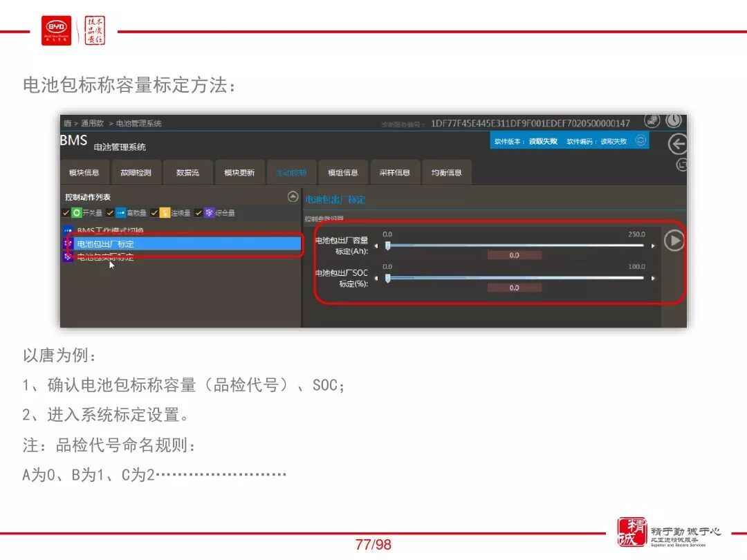The width and height of the screenshot is (747, 560).
Task: Click the icon beside 电池包出厂标定 row
Action: [68, 244]
